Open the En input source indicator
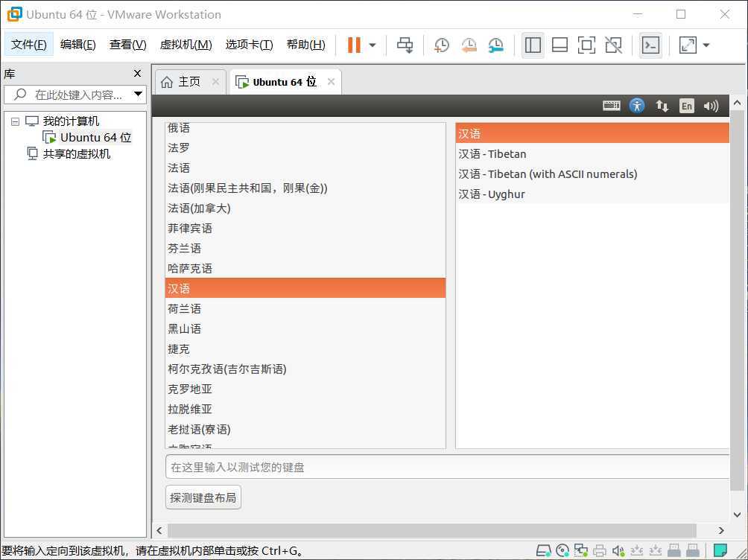 (686, 106)
